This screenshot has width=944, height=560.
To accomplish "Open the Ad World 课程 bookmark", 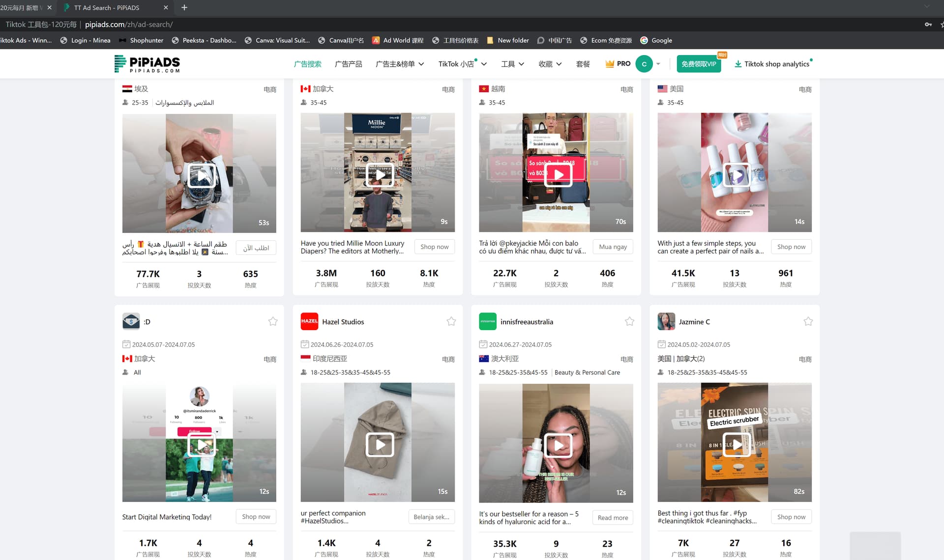I will [398, 40].
